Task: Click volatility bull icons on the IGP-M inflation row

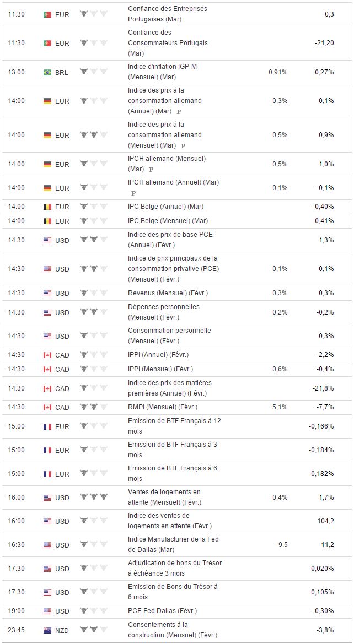Action: click(x=93, y=72)
